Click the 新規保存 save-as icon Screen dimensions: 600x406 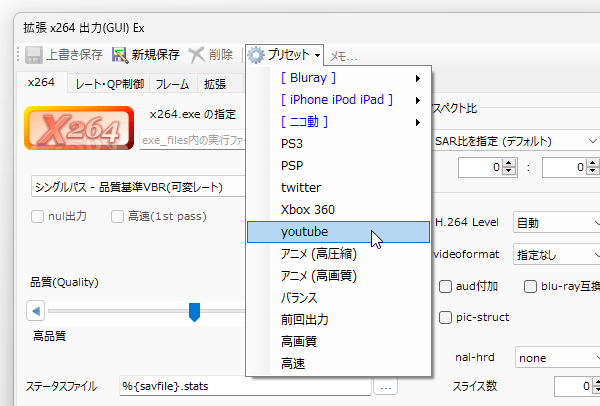click(x=119, y=55)
